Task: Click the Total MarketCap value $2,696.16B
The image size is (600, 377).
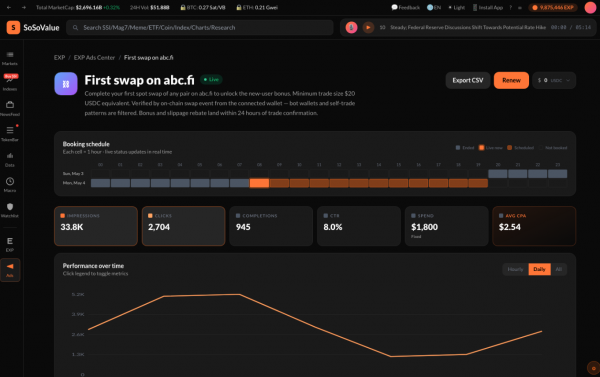Action: point(89,7)
